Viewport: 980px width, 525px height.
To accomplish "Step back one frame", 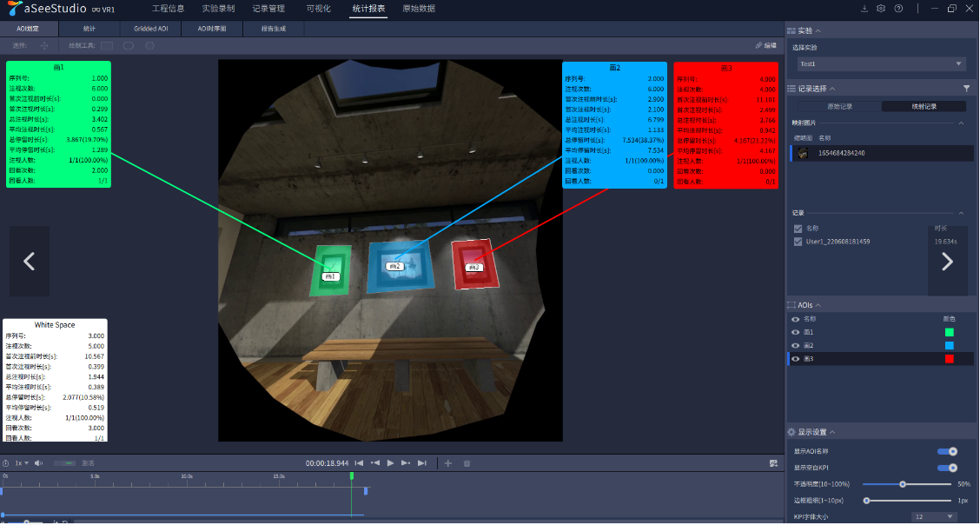I will (x=375, y=463).
